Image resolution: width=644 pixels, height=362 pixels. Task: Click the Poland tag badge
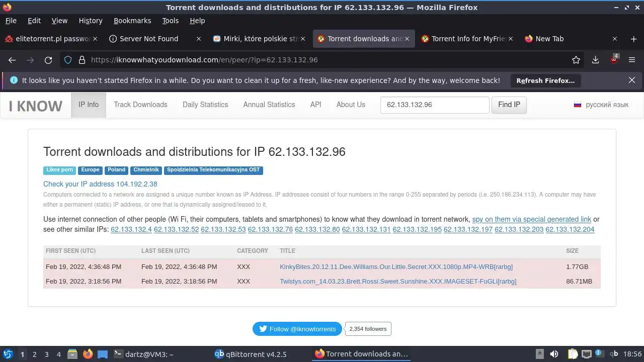[x=116, y=170]
